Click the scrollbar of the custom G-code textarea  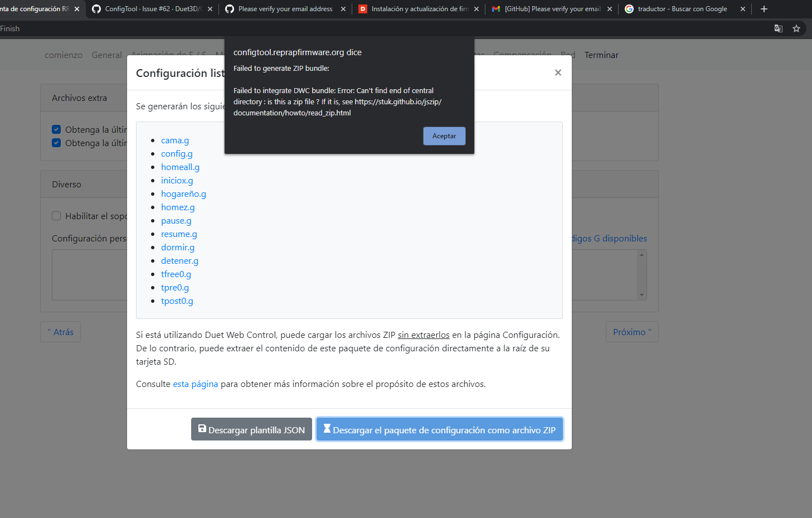tap(641, 274)
